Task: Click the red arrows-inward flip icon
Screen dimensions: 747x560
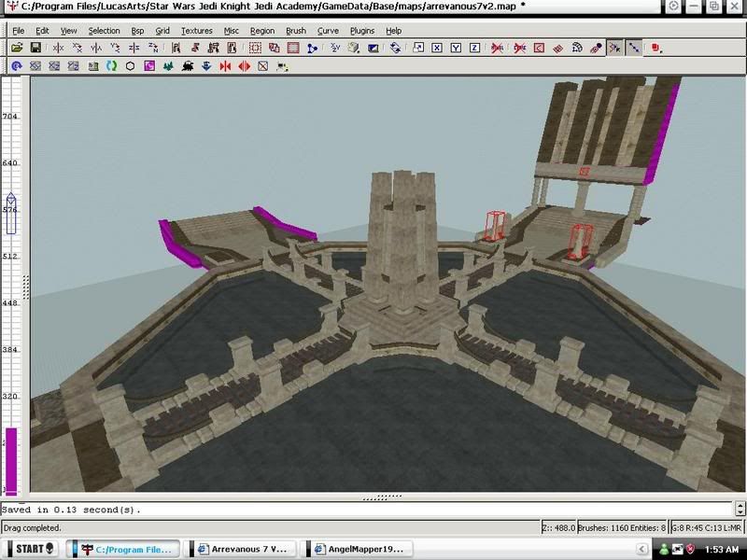Action: point(225,66)
